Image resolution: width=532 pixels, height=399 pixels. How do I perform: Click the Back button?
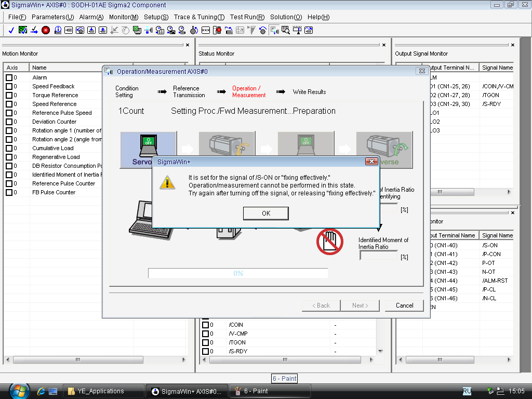(x=321, y=305)
